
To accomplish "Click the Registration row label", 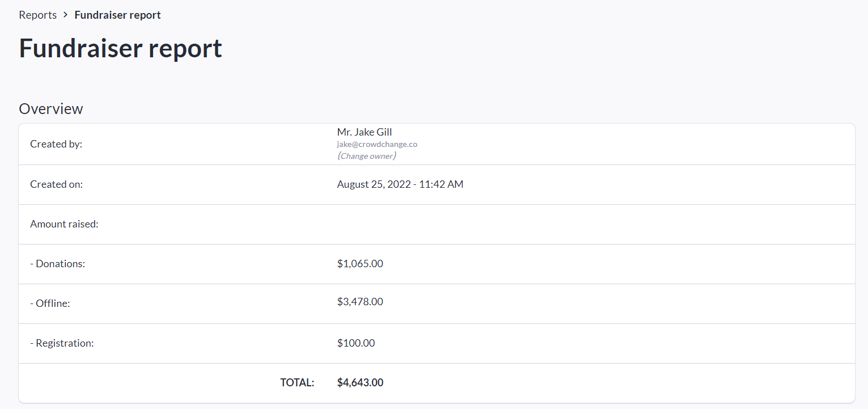I will pos(62,343).
